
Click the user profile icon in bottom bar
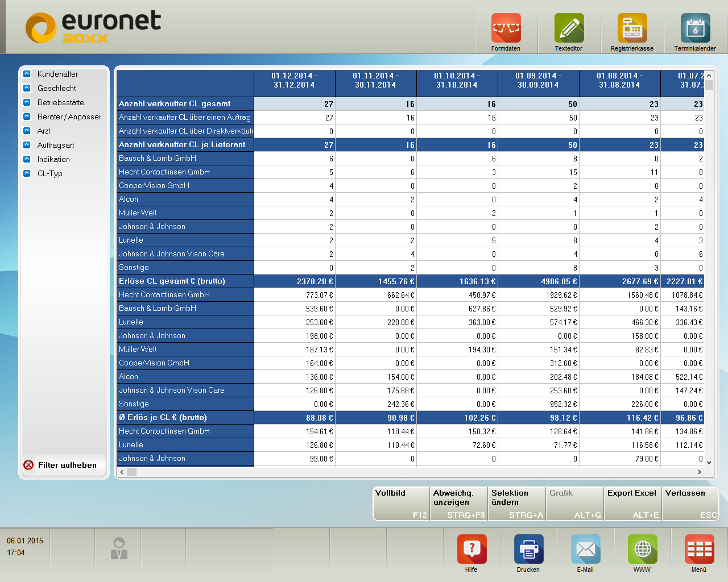click(x=119, y=548)
